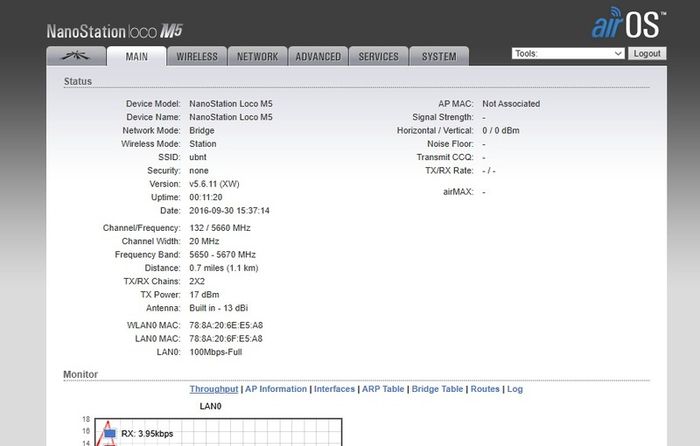Open the Throughput monitor link
Screen dimensions: 700x446
[x=214, y=389]
